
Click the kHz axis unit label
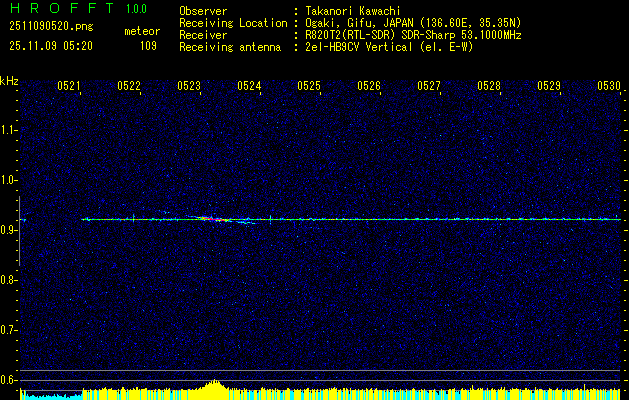[x=9, y=80]
